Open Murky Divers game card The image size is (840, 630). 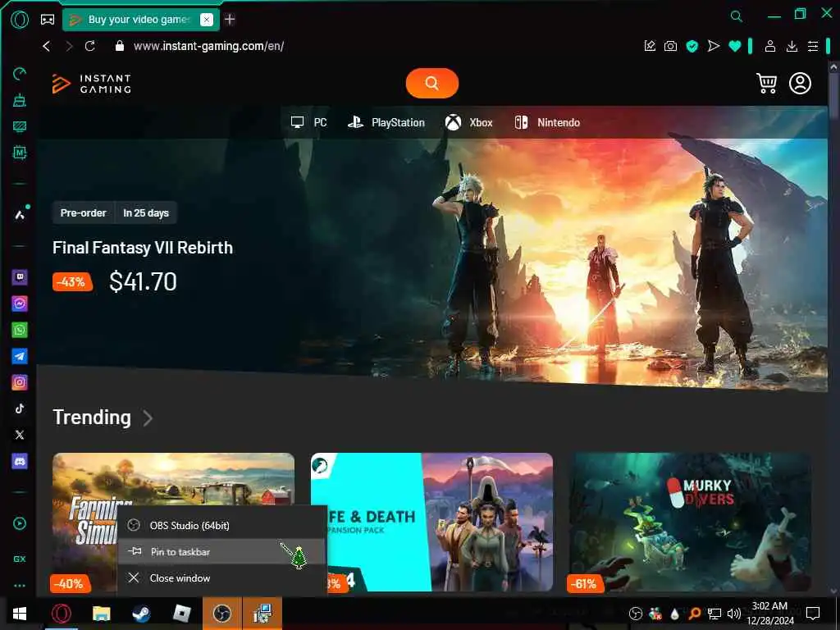pos(690,523)
